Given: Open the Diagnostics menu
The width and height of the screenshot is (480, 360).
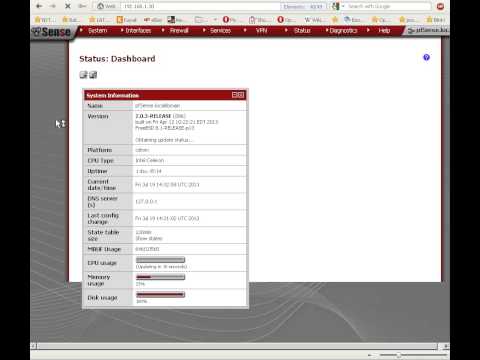Looking at the screenshot, I should click(x=343, y=31).
